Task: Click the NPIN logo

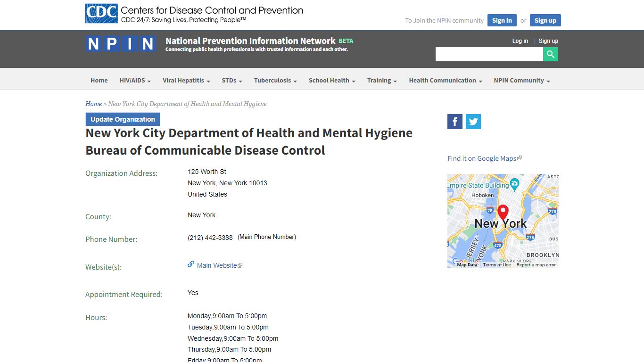Action: pyautogui.click(x=121, y=44)
